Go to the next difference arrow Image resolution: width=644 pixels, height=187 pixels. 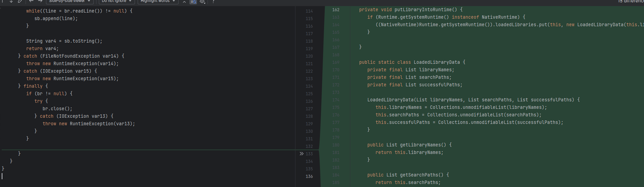click(x=11, y=2)
